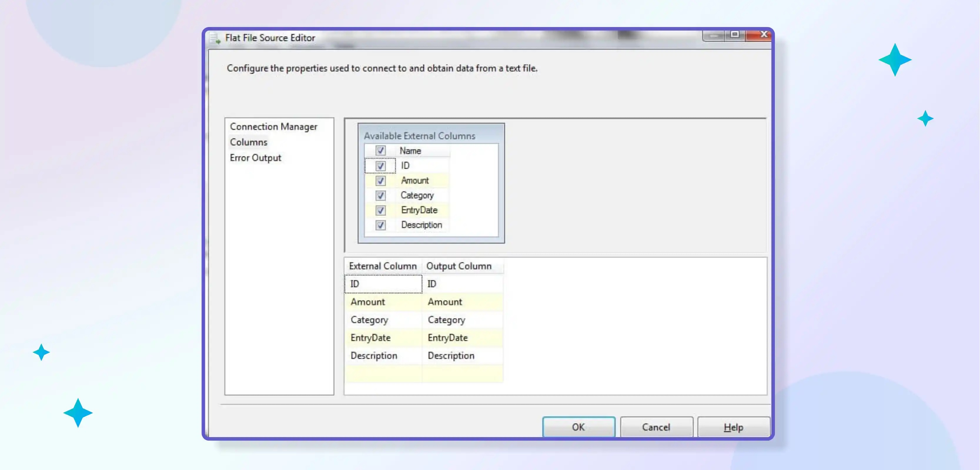Select the Columns tab

(x=248, y=142)
